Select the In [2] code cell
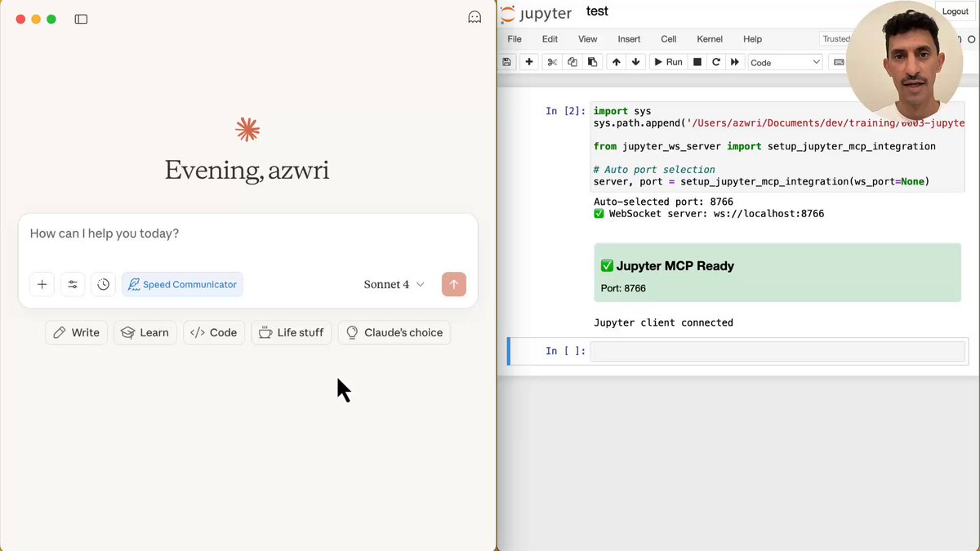The image size is (980, 551). tap(778, 146)
